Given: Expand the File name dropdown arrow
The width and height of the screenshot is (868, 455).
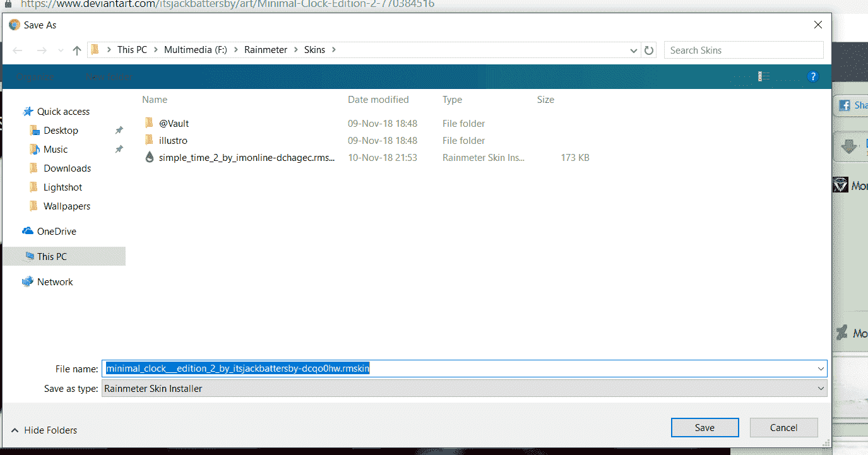Looking at the screenshot, I should coord(821,369).
